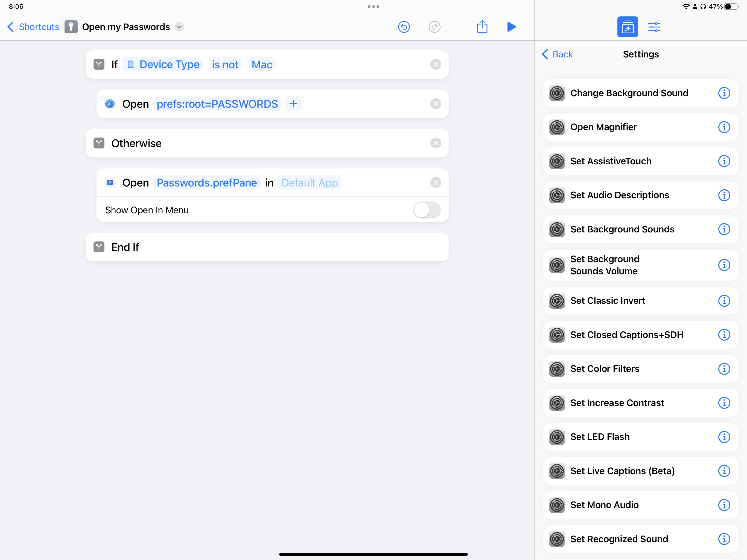Tap the redo arrow icon

point(434,27)
